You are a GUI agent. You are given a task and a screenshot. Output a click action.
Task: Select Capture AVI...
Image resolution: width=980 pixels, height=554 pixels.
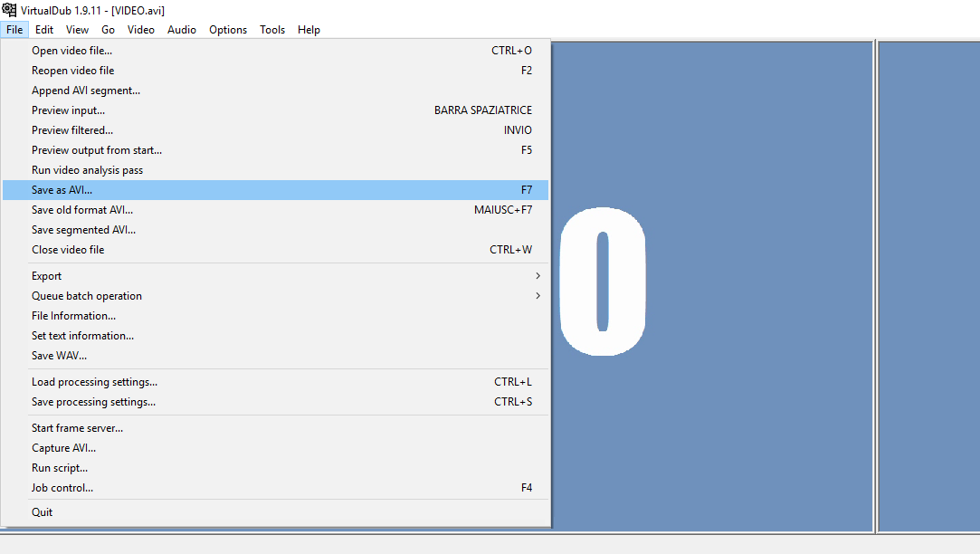point(276,449)
